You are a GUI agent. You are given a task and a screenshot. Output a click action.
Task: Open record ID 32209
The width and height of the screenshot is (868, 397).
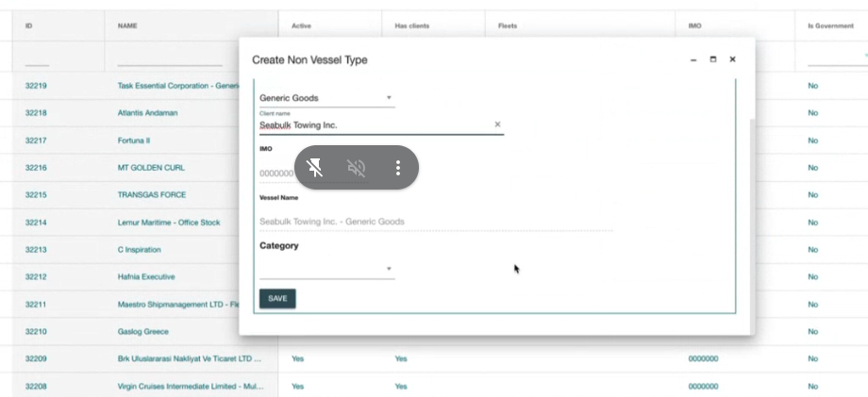pyautogui.click(x=36, y=358)
